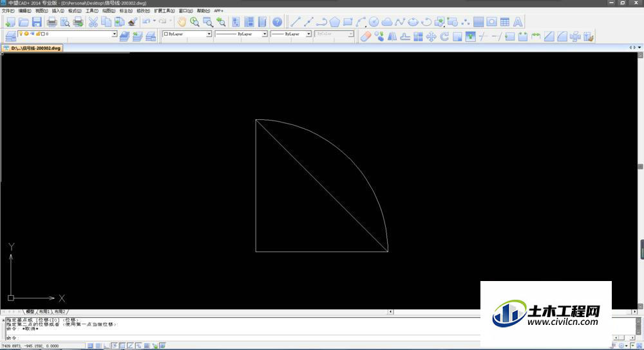This screenshot has height=350, width=644.
Task: Click the coordinates readout in status bar
Action: click(31, 346)
